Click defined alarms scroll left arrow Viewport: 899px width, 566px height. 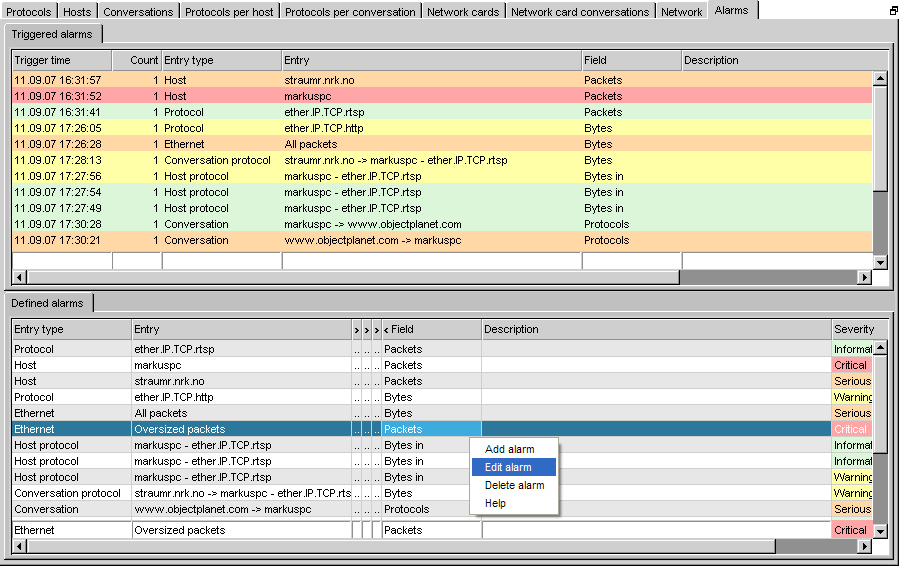[19, 547]
